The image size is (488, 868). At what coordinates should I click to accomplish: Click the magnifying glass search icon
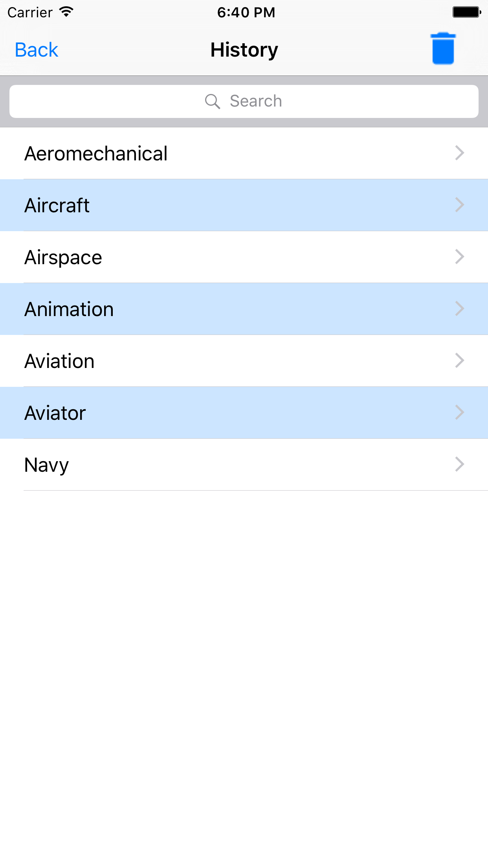point(212,101)
